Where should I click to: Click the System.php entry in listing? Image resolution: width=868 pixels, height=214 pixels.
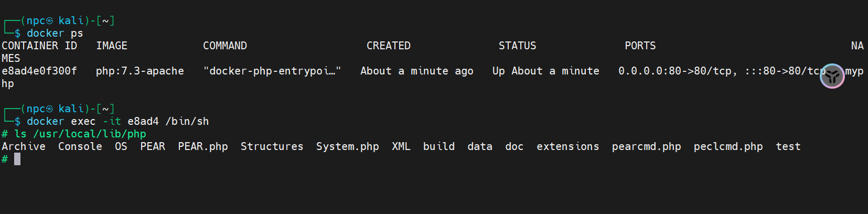click(347, 146)
